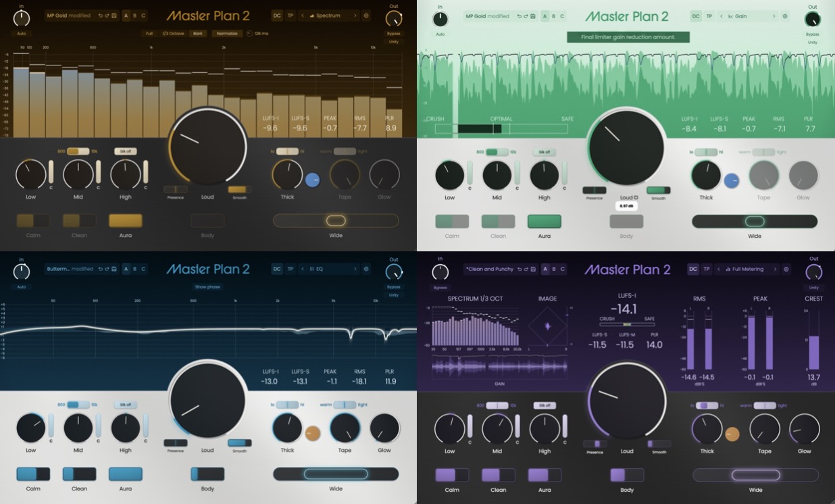Open settings gear in purple instance
This screenshot has width=835, height=504.
pos(786,269)
